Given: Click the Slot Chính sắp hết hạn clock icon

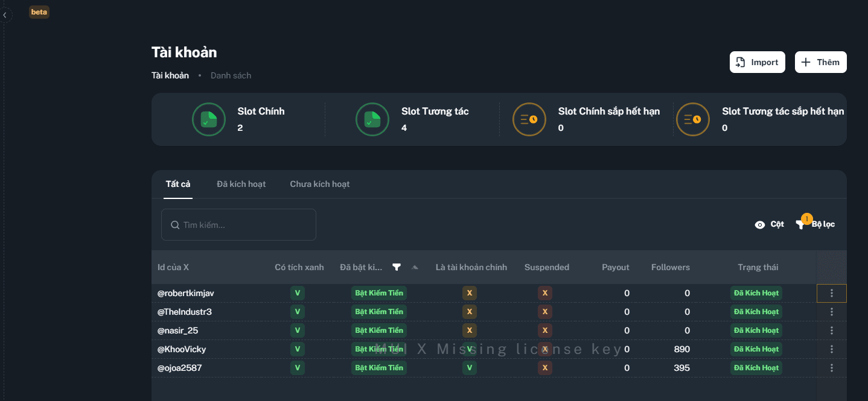Looking at the screenshot, I should tap(529, 119).
